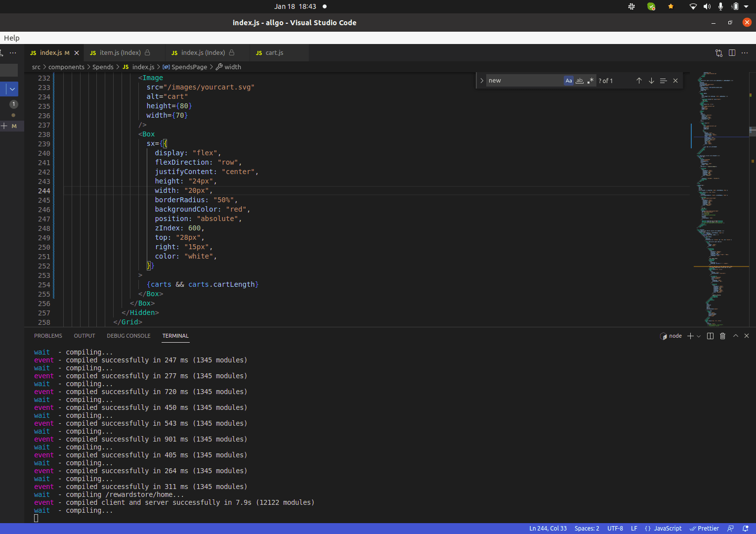Click 'components' breadcrumb segment
The width and height of the screenshot is (756, 534).
(66, 67)
